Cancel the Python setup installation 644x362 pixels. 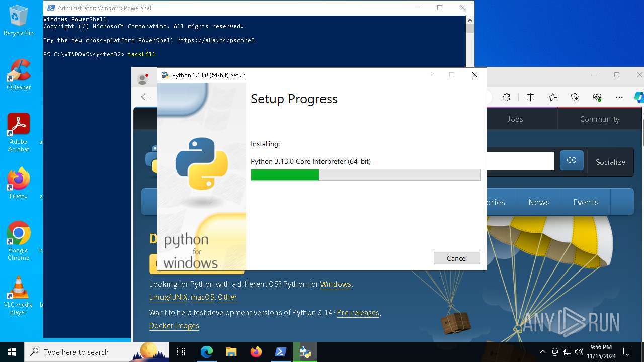[x=457, y=258]
